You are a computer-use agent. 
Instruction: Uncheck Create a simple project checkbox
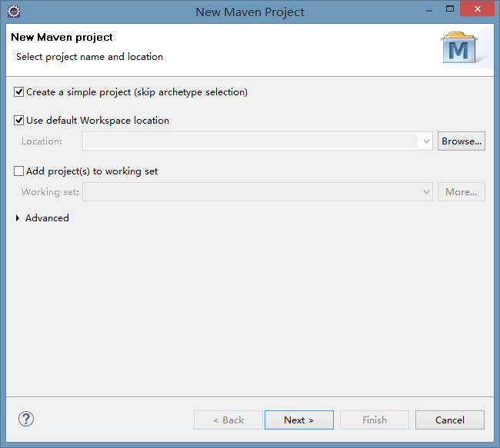(x=18, y=92)
